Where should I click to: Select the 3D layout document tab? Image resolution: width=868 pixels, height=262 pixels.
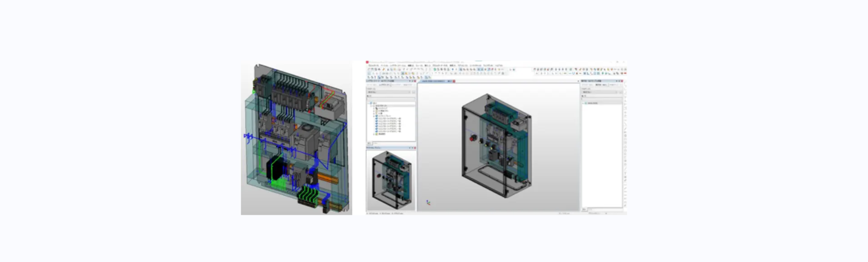tap(433, 81)
